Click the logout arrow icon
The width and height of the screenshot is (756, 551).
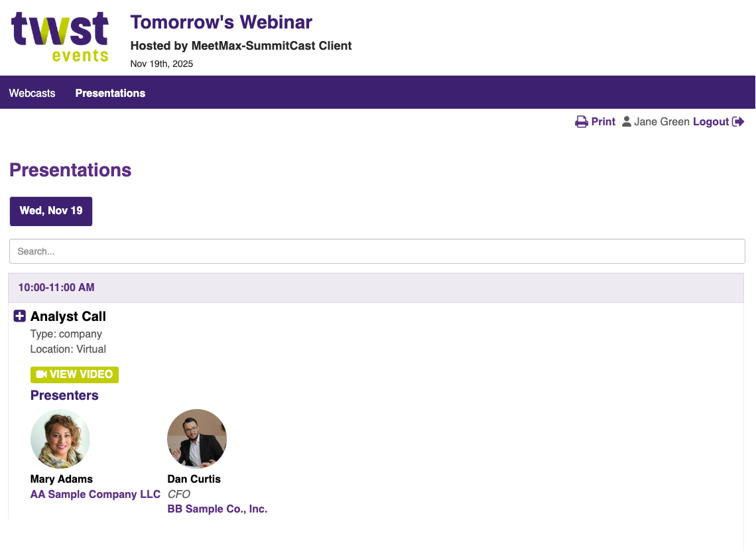738,122
